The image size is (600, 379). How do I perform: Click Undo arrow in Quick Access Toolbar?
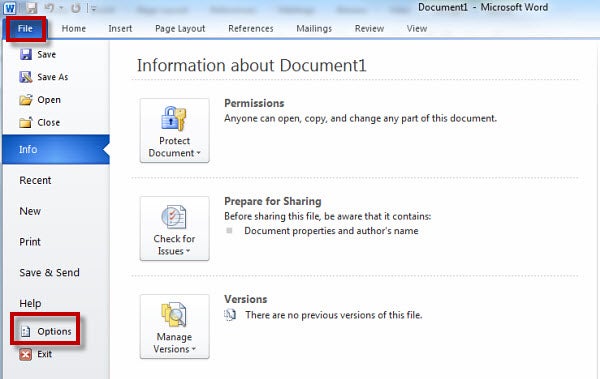(x=49, y=8)
